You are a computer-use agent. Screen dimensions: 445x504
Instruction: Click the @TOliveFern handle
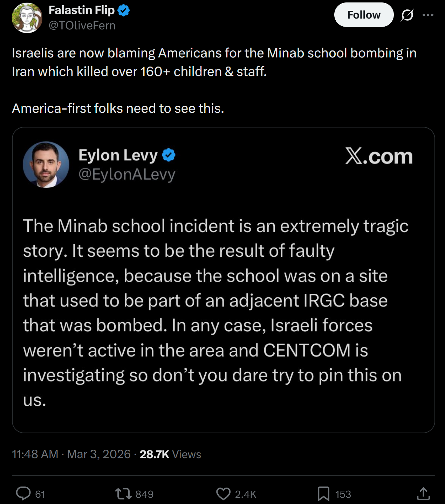point(82,26)
